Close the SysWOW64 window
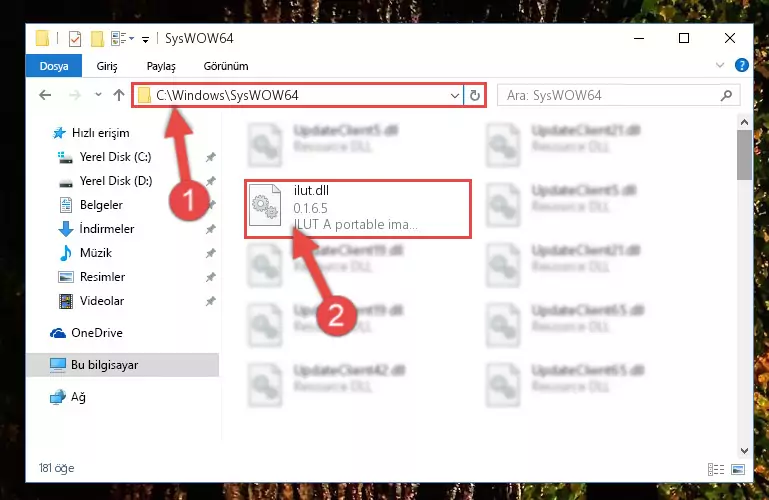Screen dimensions: 769x500 [x=729, y=38]
